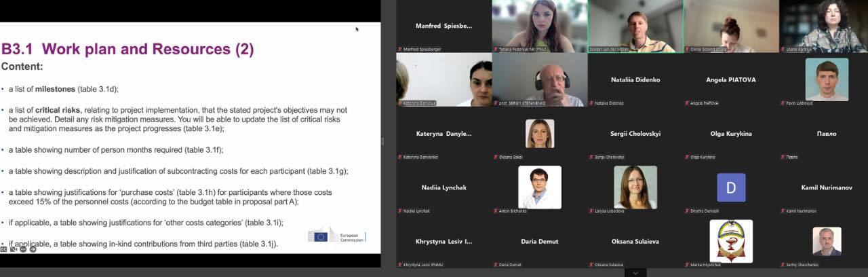Click the next arrow icon on slide controls
Viewport: 868px width, 277px height.
(32, 248)
